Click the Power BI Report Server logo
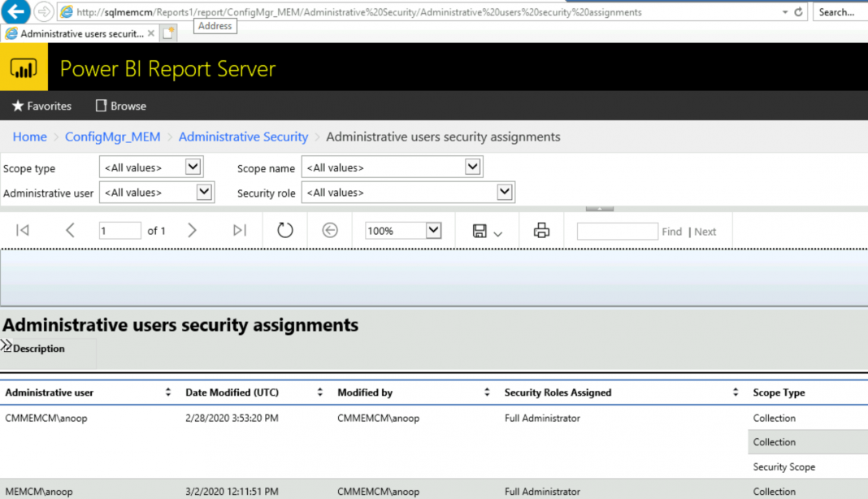The height and width of the screenshot is (499, 868). 24,67
